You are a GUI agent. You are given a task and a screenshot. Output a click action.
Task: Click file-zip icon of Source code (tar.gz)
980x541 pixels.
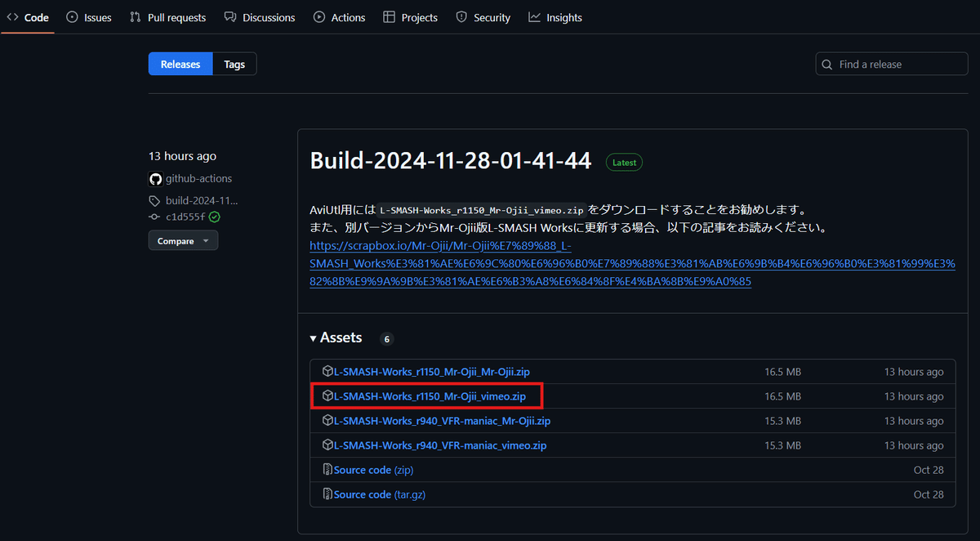tap(327, 494)
